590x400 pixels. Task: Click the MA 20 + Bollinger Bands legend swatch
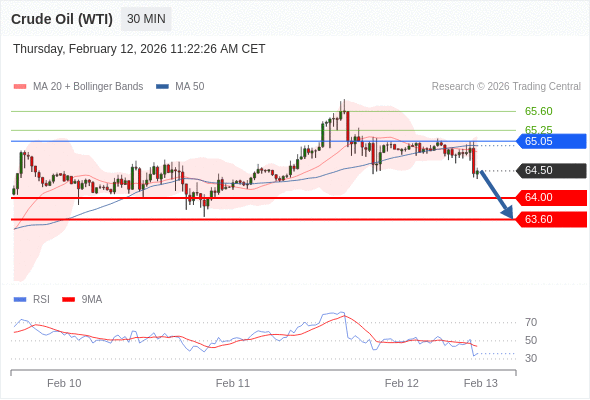coord(20,87)
